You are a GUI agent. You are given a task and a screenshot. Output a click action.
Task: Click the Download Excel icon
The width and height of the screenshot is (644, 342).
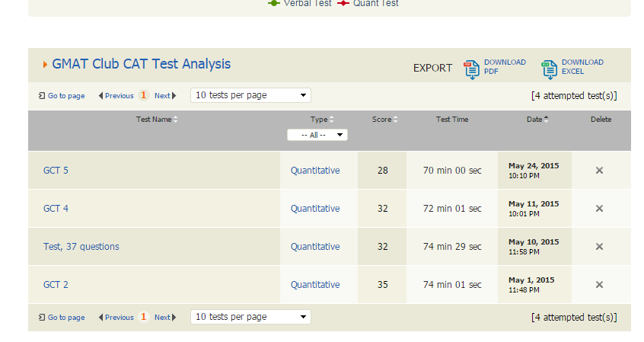[549, 69]
